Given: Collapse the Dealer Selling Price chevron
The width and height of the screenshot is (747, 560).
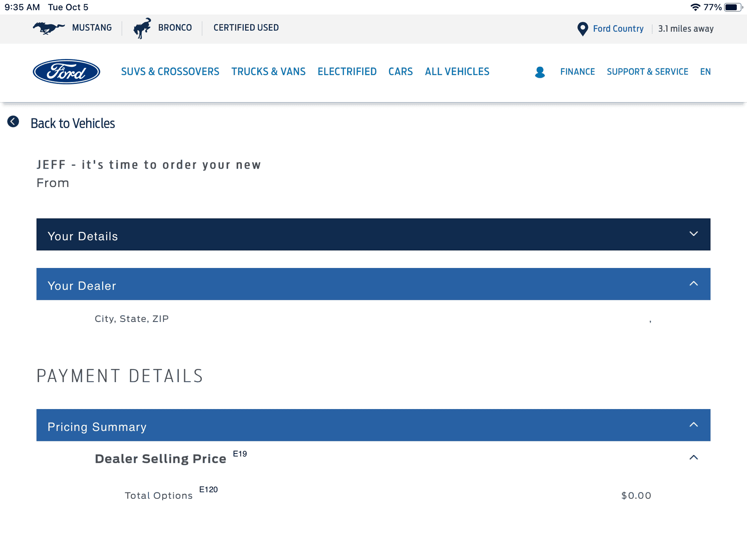Looking at the screenshot, I should [x=694, y=457].
